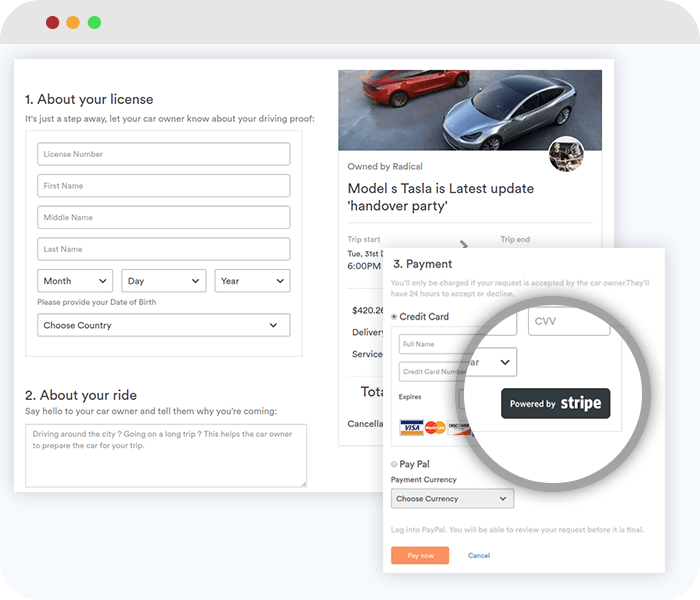Image resolution: width=700 pixels, height=600 pixels.
Task: Click the Powered by Stripe badge
Action: pos(555,403)
